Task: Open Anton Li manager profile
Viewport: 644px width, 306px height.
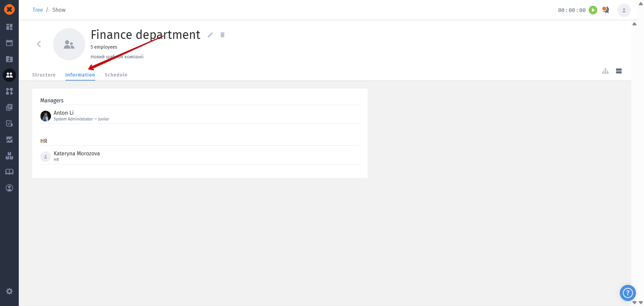Action: coord(64,113)
